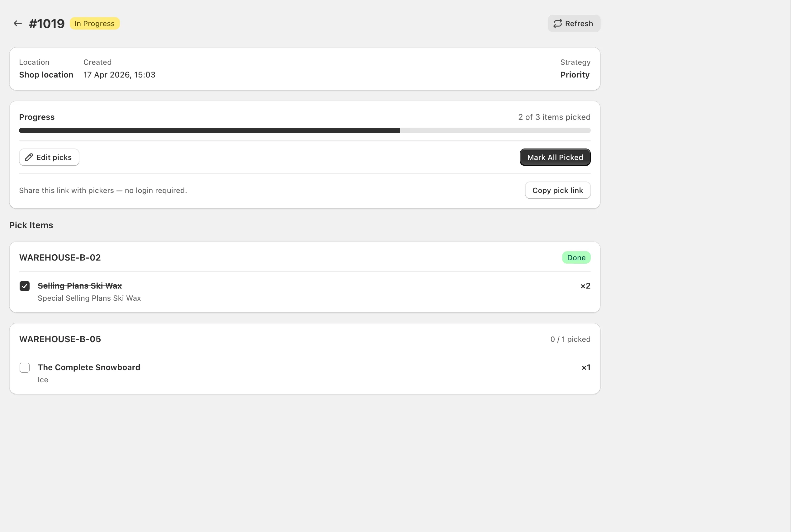Viewport: 791px width, 532px height.
Task: Click the Shop location value
Action: pyautogui.click(x=46, y=75)
